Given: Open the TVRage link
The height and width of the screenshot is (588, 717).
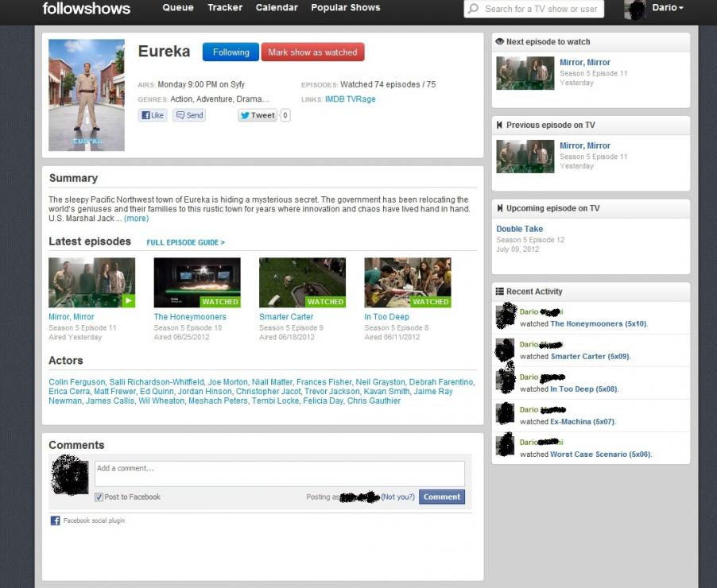Looking at the screenshot, I should pos(361,99).
